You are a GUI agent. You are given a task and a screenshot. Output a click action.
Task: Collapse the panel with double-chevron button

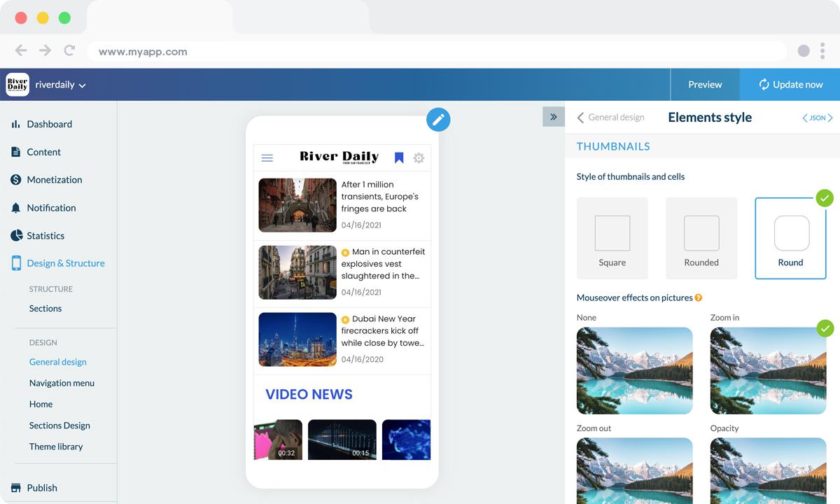click(553, 117)
